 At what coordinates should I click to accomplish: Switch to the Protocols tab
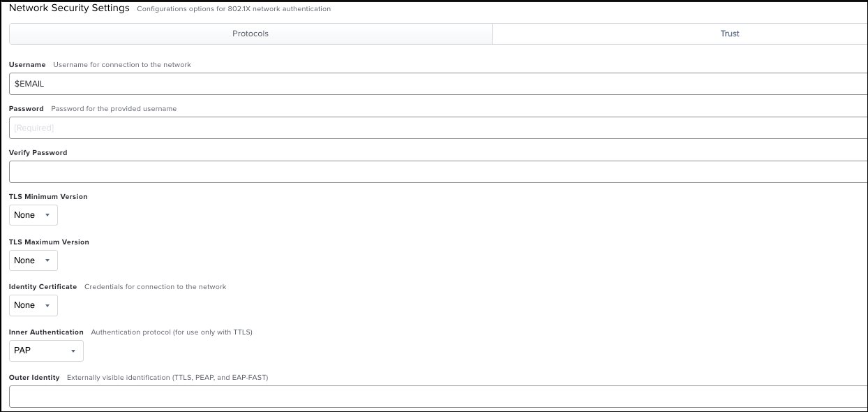(x=250, y=34)
